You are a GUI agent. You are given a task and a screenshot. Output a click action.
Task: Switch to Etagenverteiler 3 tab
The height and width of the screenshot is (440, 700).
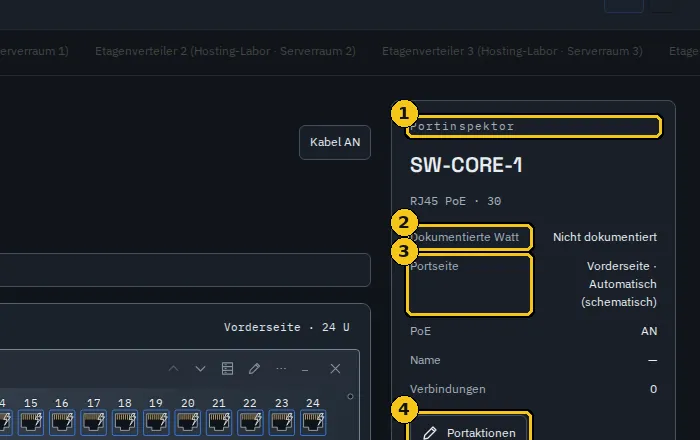click(512, 51)
